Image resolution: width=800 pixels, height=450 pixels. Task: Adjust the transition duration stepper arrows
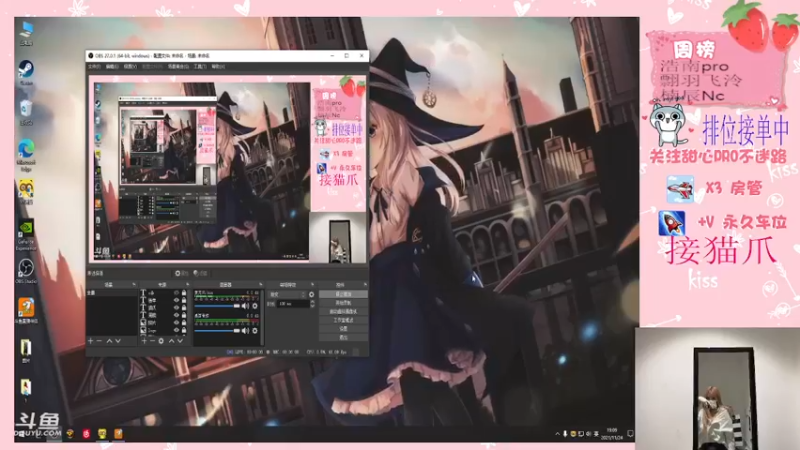pos(312,304)
